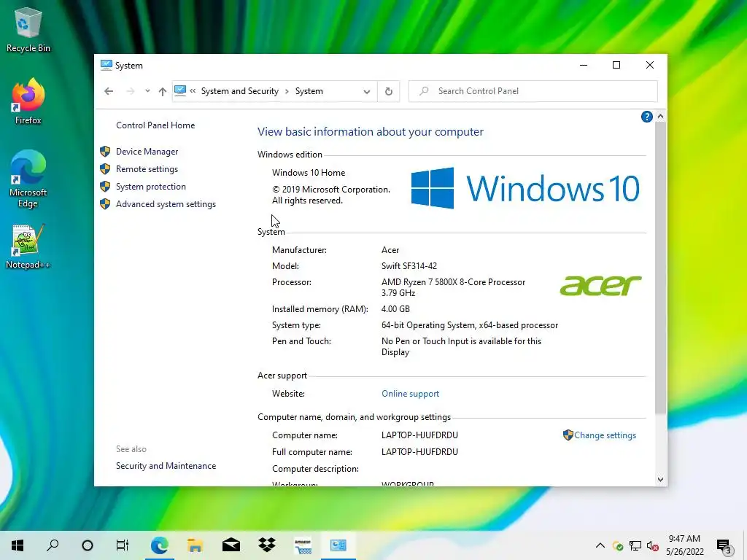Expand the double chevron at address bar start

(193, 91)
